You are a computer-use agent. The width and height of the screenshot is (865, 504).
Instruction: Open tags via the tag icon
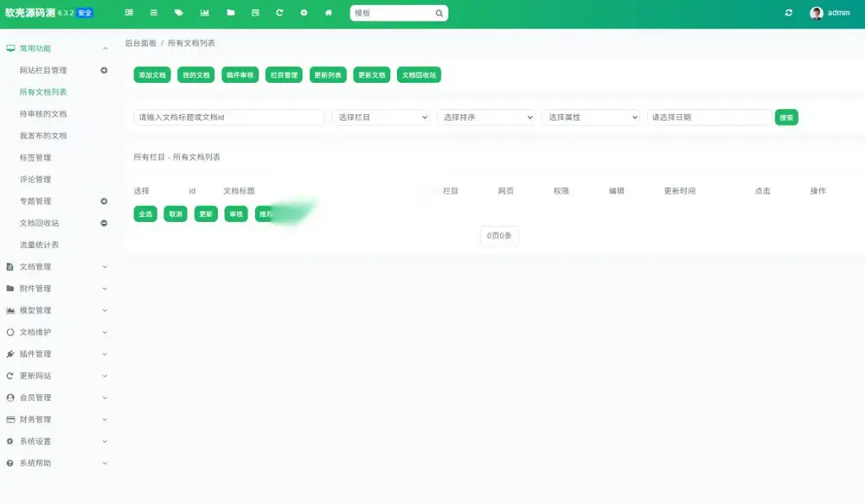pyautogui.click(x=179, y=13)
